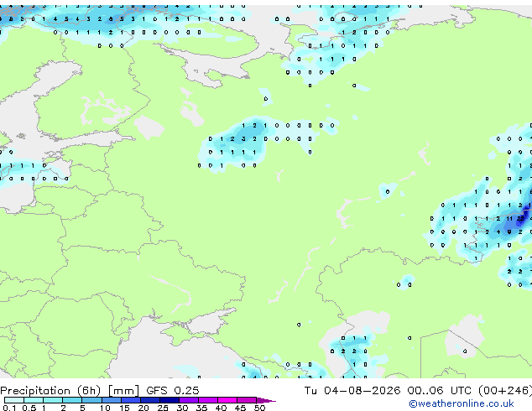Pick the 45–50 mm legend swatch
This screenshot has width=532, height=411.
click(x=247, y=400)
